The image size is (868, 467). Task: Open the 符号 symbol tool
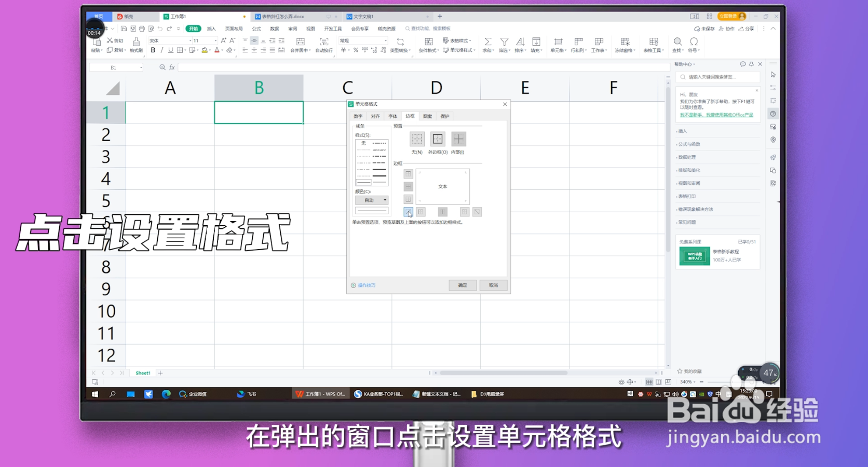click(x=694, y=45)
